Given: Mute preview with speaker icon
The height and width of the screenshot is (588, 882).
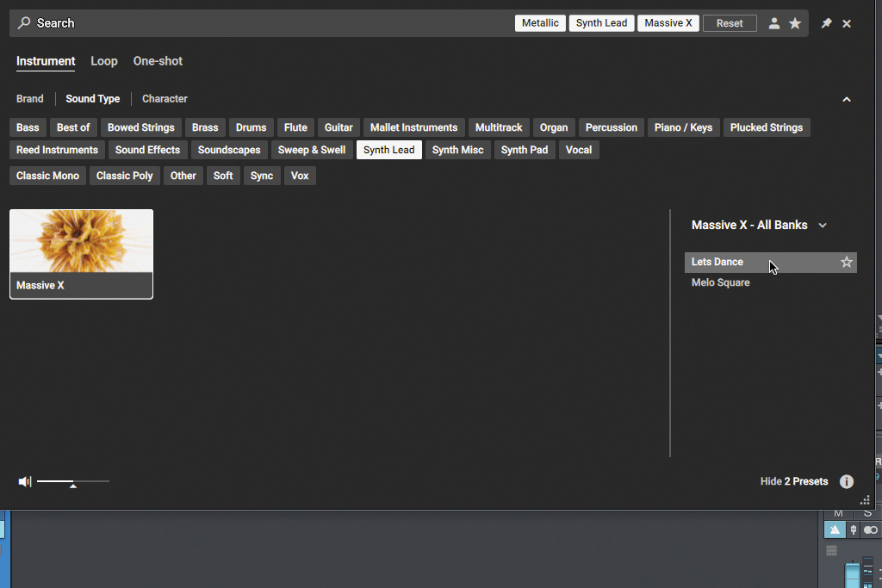Looking at the screenshot, I should [x=25, y=482].
